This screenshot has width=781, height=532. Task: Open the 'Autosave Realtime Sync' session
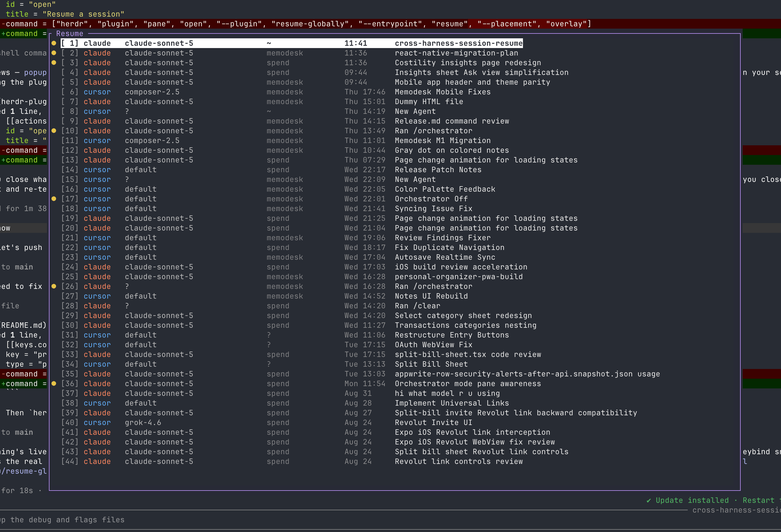point(278,257)
